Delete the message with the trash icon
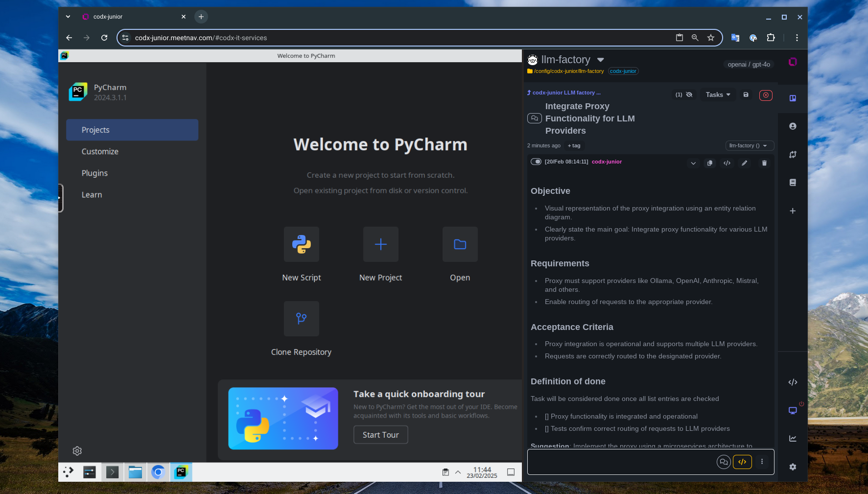 point(764,163)
